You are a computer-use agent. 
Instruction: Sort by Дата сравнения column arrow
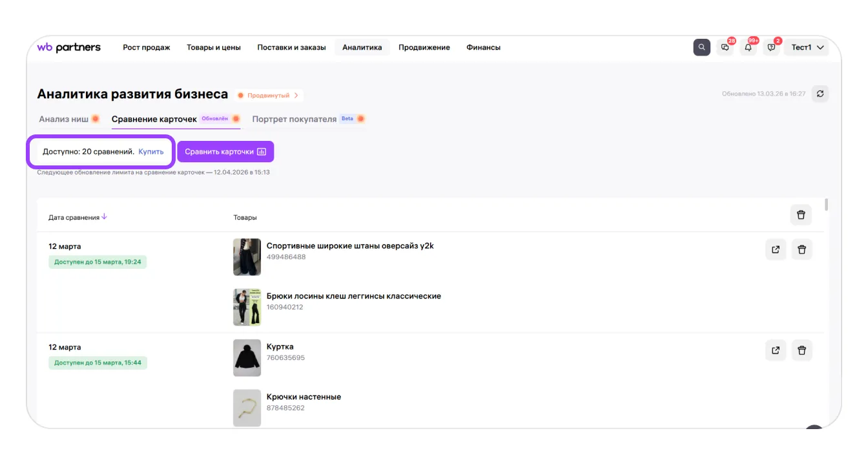[x=105, y=217]
